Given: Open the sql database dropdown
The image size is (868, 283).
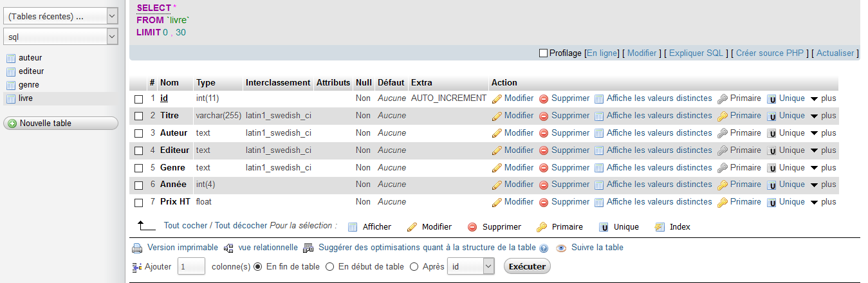Looking at the screenshot, I should 60,37.
